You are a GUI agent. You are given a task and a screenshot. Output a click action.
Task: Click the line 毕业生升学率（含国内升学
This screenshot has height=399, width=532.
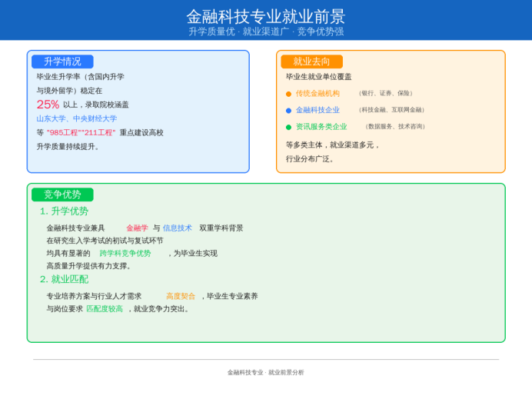point(81,77)
